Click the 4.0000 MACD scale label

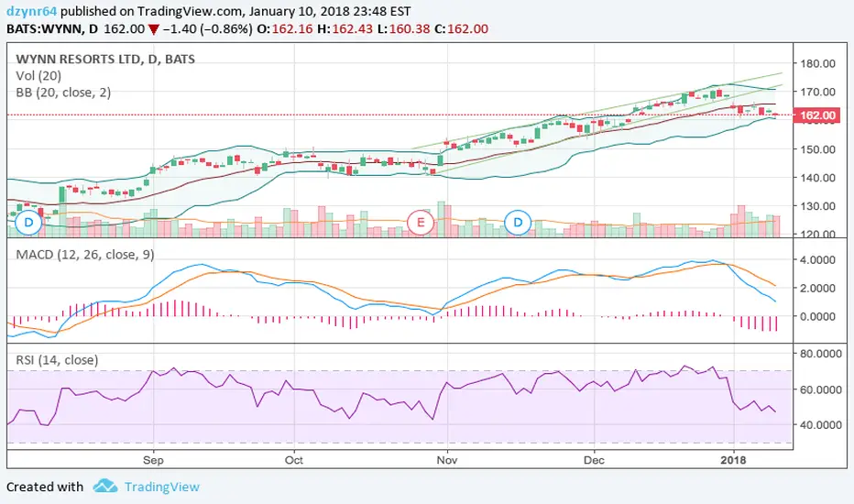[x=818, y=260]
